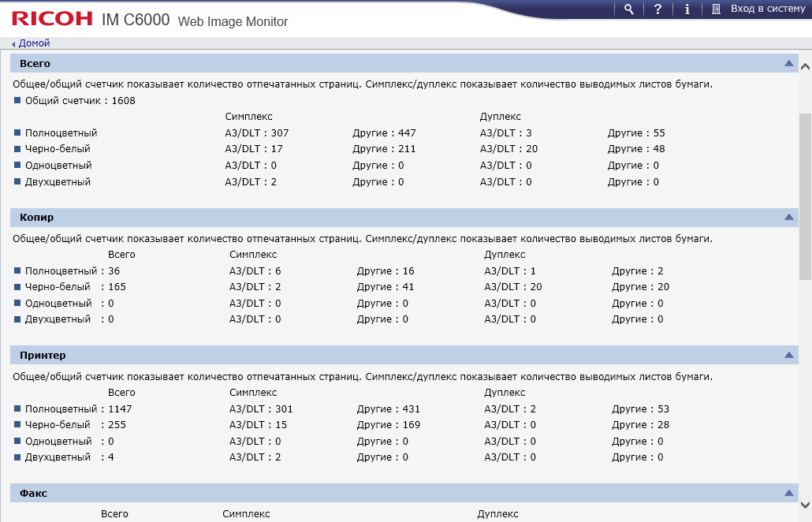Open the search magnifier icon in header
The image size is (812, 522).
coord(628,9)
